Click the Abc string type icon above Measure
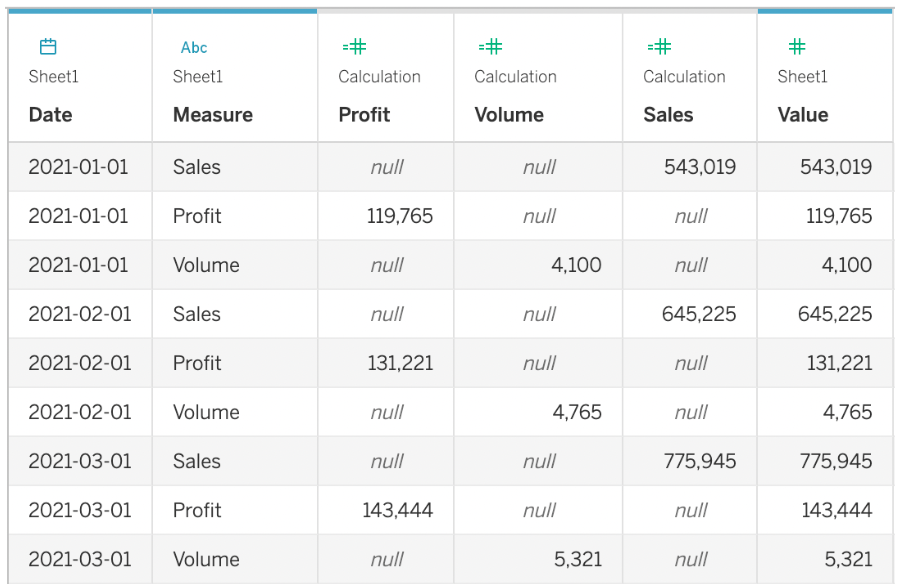 tap(194, 47)
